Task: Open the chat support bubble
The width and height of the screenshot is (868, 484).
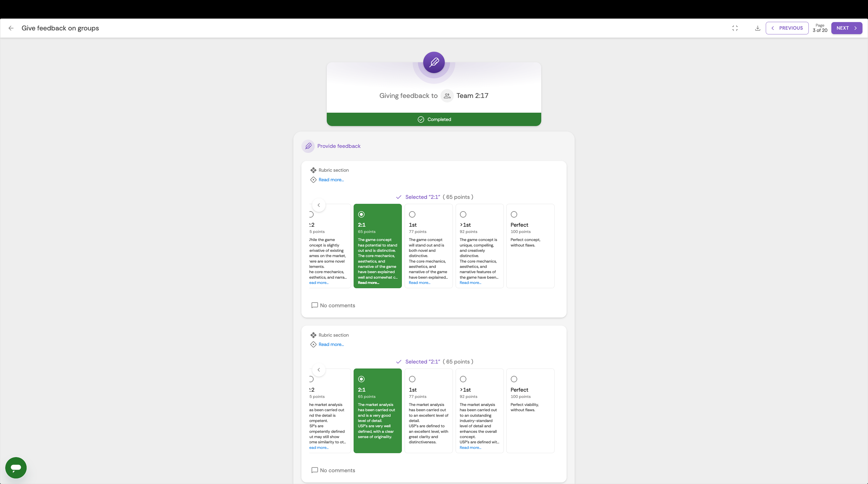Action: (16, 468)
